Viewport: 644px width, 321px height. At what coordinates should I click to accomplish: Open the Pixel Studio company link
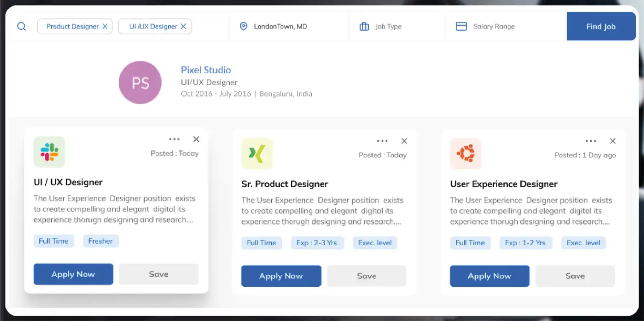206,70
